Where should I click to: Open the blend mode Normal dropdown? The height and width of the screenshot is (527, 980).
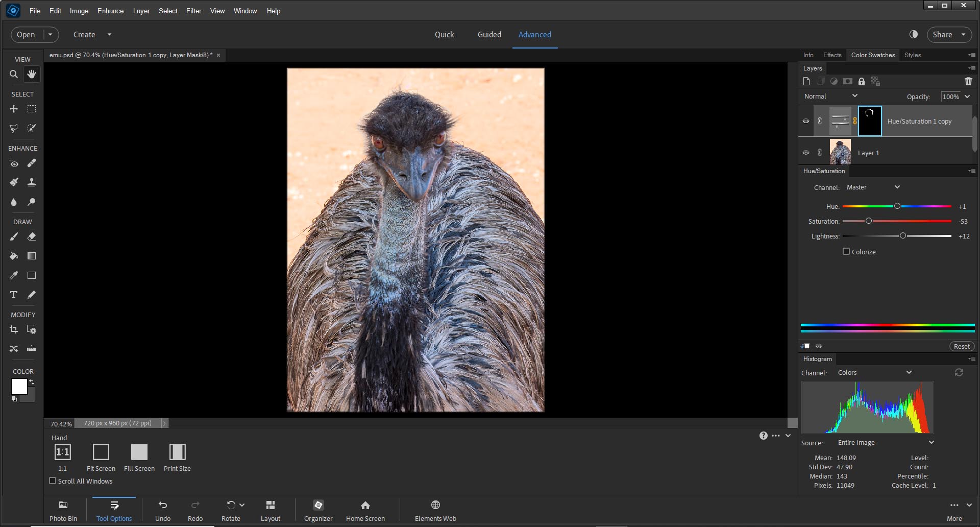tap(830, 97)
